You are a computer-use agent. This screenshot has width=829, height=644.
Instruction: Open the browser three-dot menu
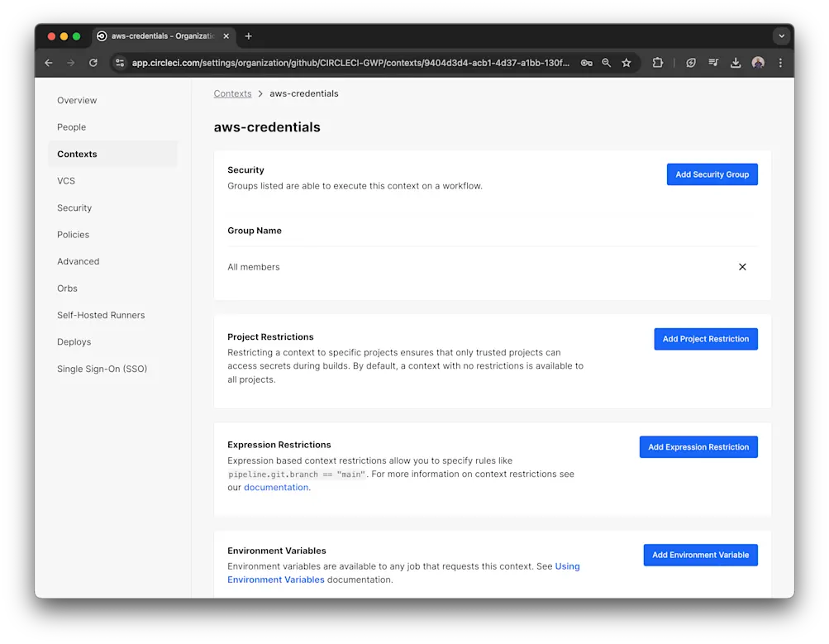pyautogui.click(x=780, y=62)
